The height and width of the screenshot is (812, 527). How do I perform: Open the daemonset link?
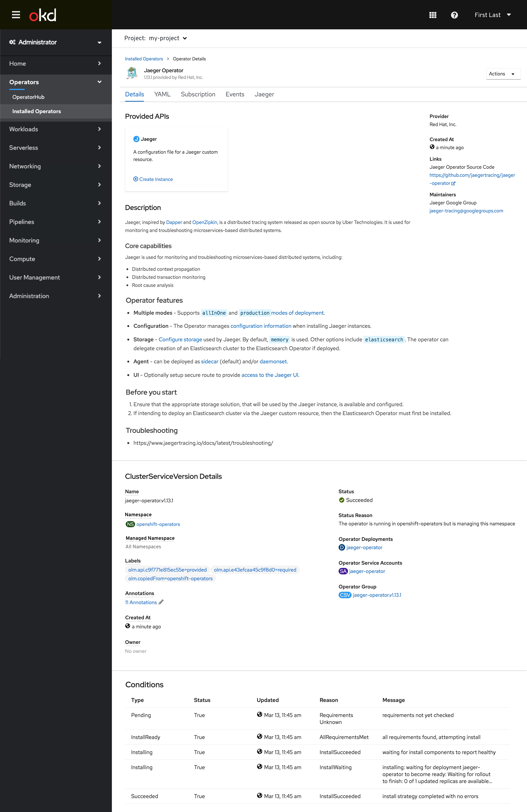[x=273, y=361]
